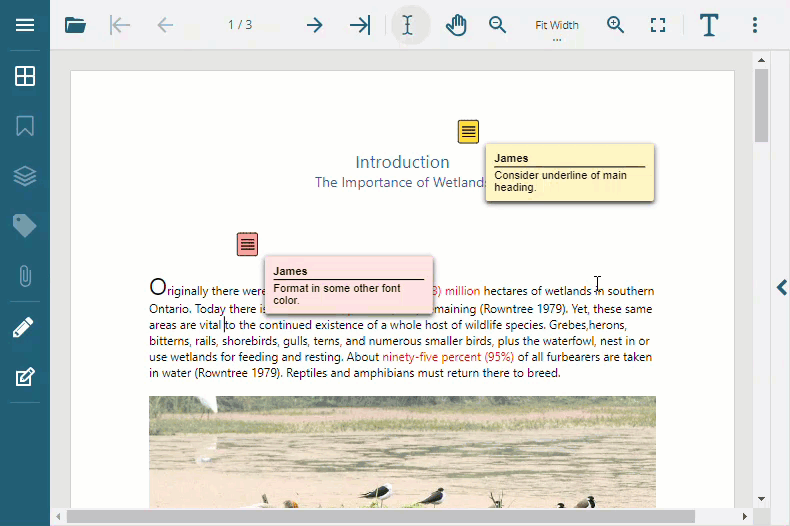Click the Introduction heading

tap(402, 162)
